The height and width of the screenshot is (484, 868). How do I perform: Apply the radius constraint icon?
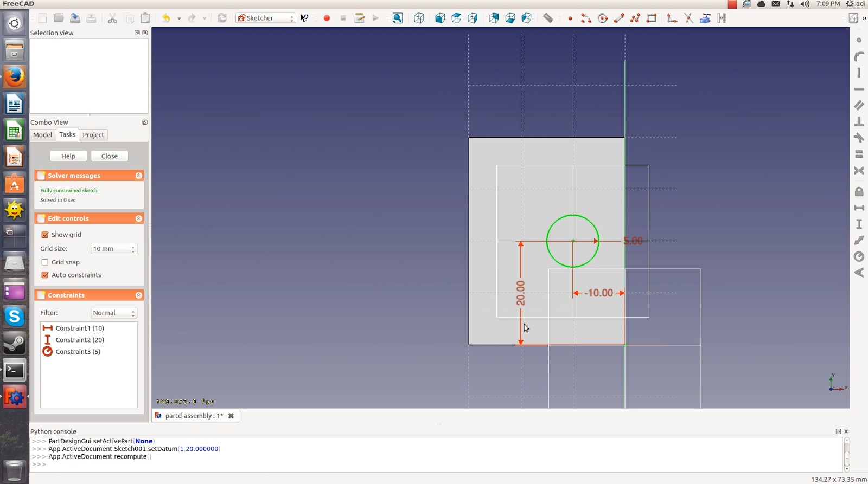pos(859,256)
